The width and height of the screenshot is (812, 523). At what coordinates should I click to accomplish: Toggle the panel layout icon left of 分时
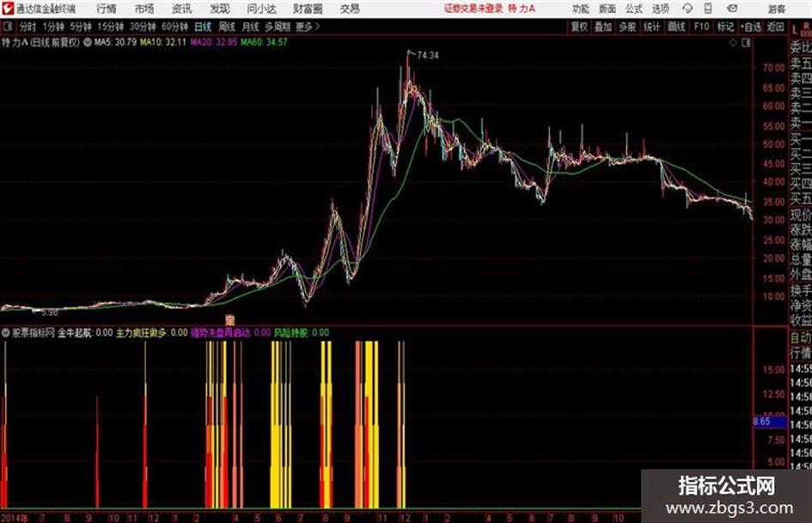8,26
